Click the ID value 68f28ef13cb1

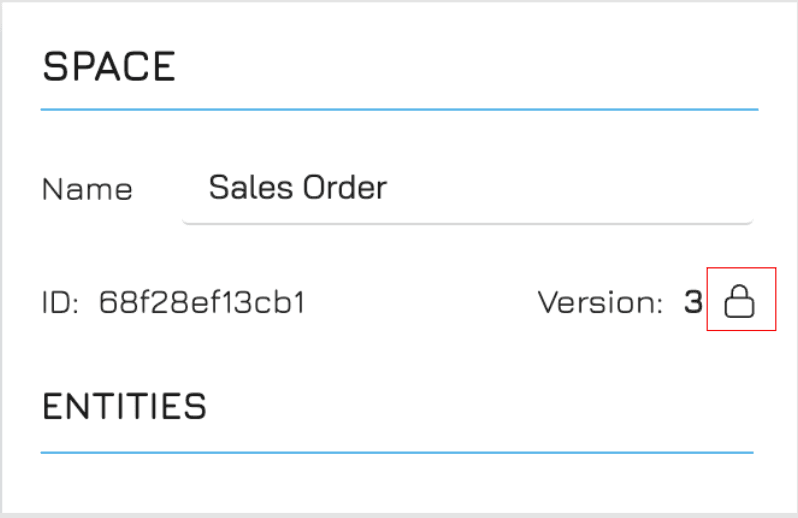click(x=202, y=302)
